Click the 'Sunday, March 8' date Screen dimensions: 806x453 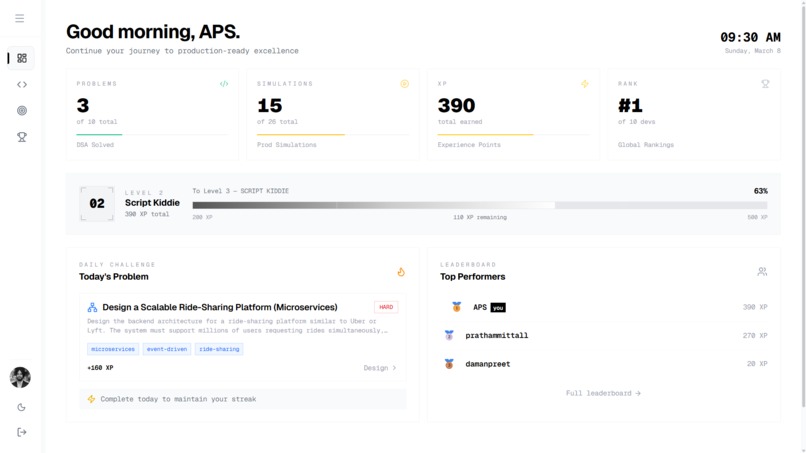coord(753,50)
